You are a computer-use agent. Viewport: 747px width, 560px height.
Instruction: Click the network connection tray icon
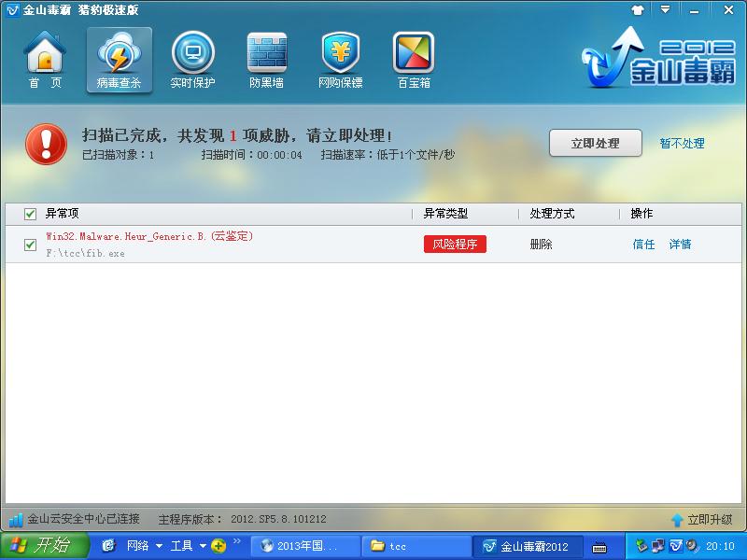pos(658,546)
